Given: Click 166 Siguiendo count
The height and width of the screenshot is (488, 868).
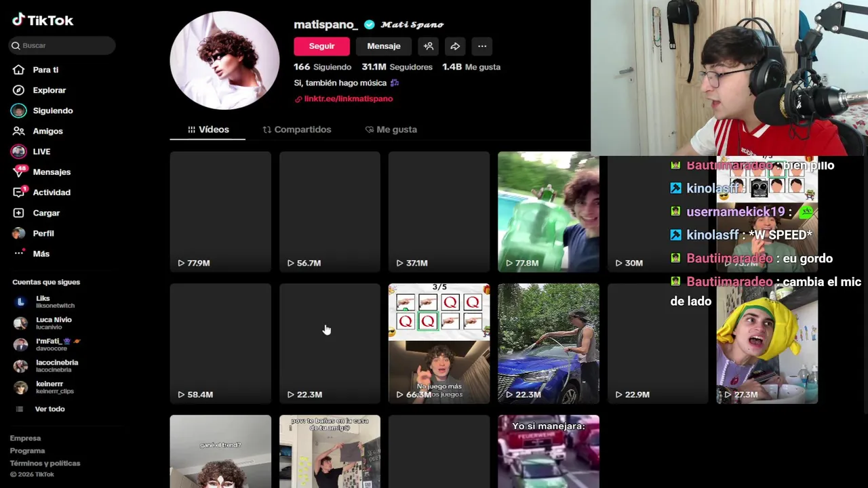Looking at the screenshot, I should 322,67.
